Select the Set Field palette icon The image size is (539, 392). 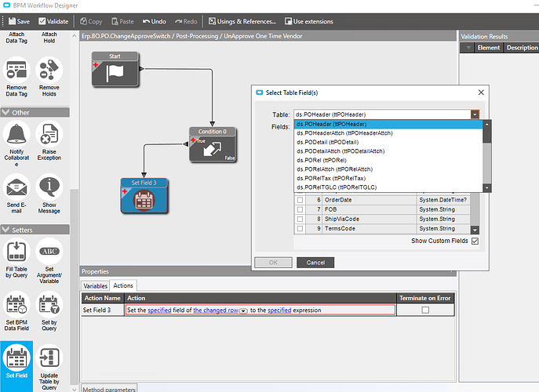tap(16, 358)
